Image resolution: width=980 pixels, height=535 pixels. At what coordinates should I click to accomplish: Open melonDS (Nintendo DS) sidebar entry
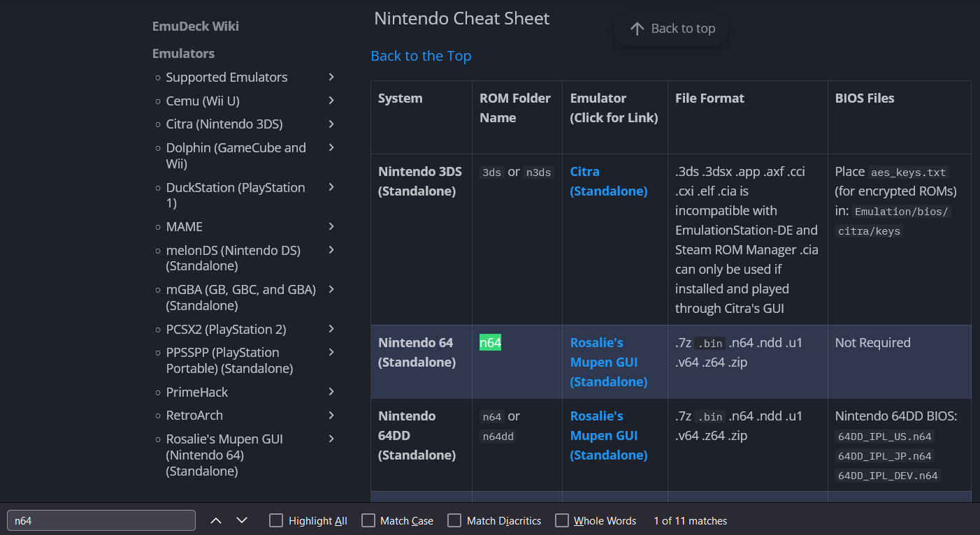tap(233, 258)
